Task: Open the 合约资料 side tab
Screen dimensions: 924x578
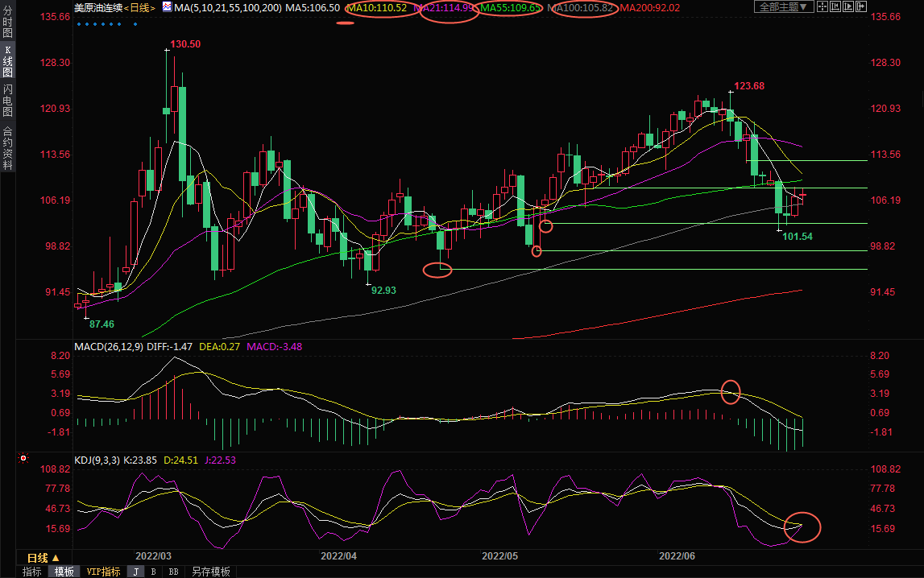Action: pos(7,147)
